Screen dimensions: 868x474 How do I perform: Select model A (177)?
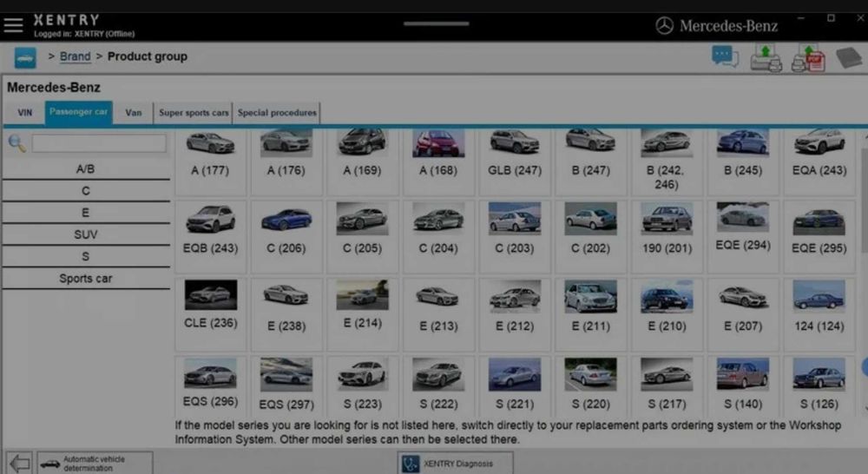[210, 162]
